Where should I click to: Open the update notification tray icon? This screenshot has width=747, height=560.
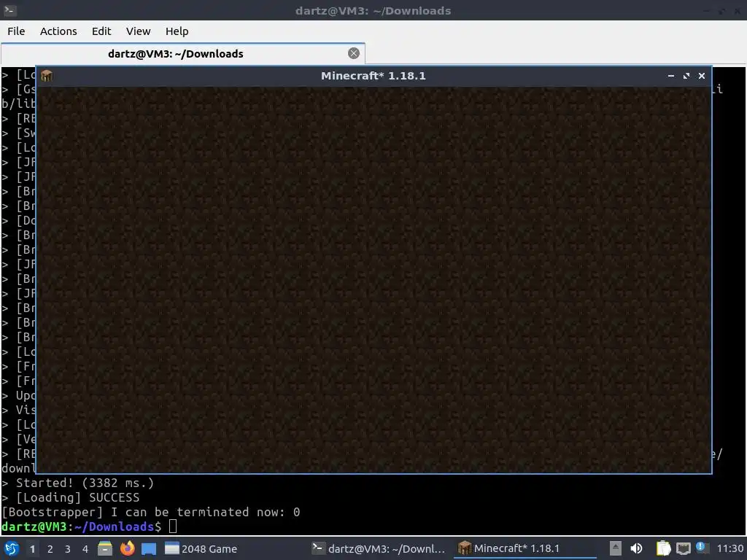click(x=702, y=548)
